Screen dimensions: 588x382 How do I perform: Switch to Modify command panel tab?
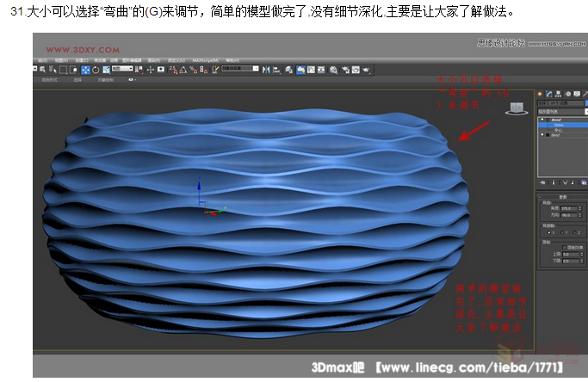[x=549, y=94]
